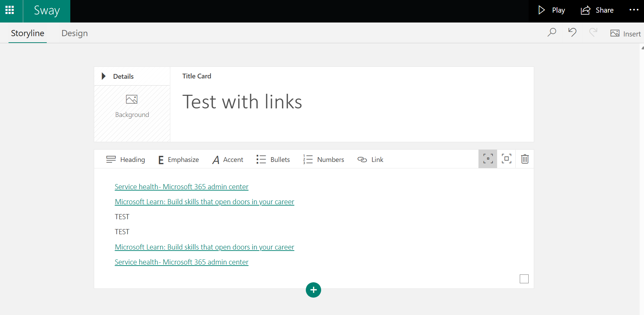Add new content with the plus button
This screenshot has width=644, height=315.
coord(313,290)
